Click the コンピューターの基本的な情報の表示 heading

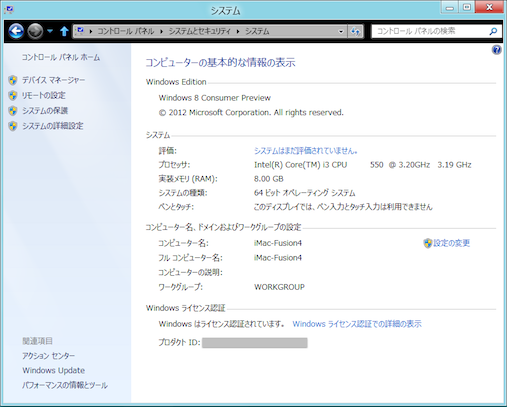pos(220,63)
